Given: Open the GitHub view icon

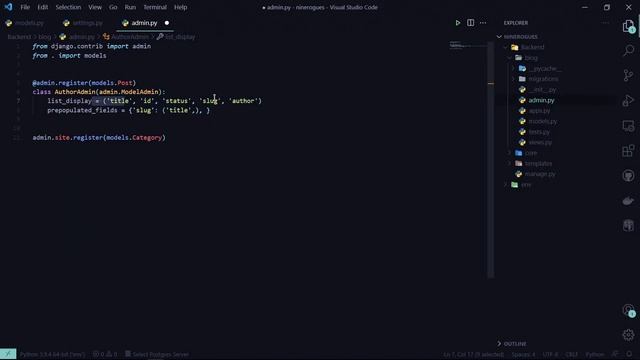Looking at the screenshot, I should (x=629, y=176).
